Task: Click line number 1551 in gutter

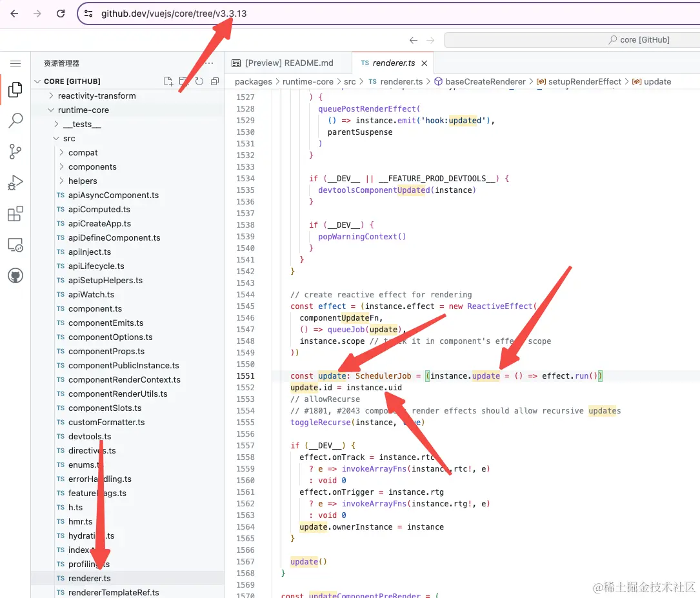Action: [x=245, y=375]
